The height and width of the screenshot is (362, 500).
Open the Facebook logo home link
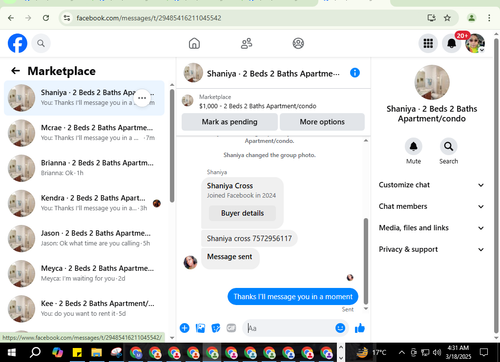click(17, 43)
